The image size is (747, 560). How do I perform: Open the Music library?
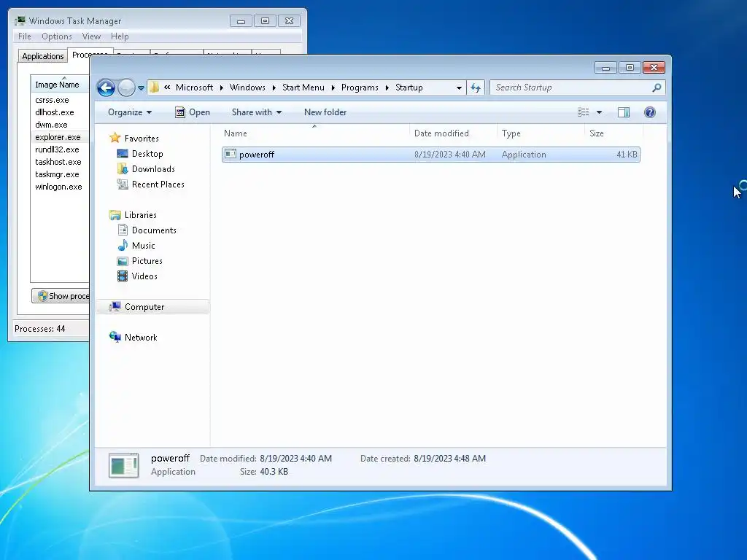(x=144, y=246)
